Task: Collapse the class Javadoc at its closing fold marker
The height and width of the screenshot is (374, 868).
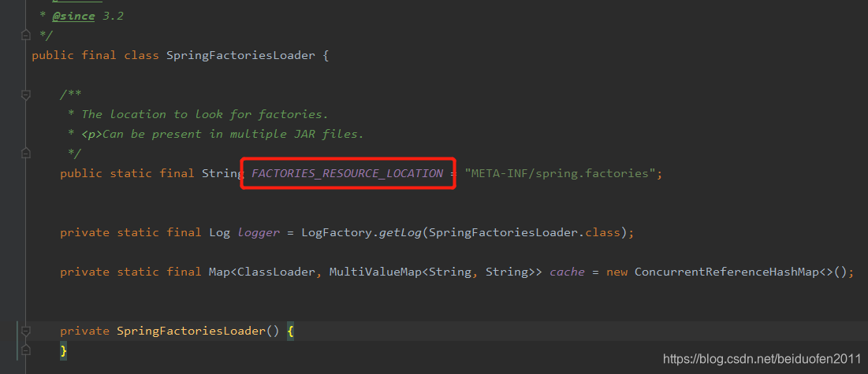Action: coord(25,35)
